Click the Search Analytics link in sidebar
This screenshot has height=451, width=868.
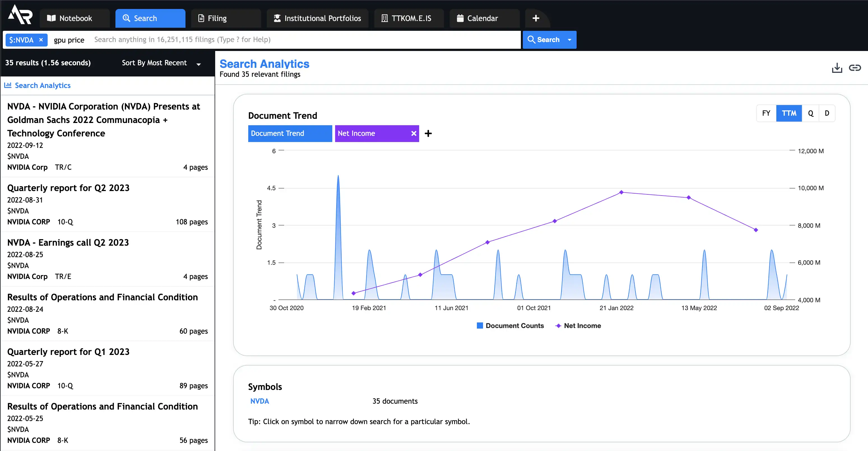click(x=43, y=85)
